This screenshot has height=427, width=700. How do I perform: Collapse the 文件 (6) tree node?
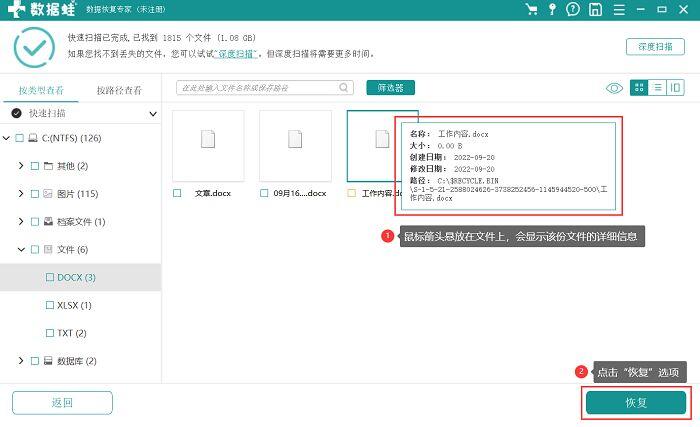tap(21, 249)
